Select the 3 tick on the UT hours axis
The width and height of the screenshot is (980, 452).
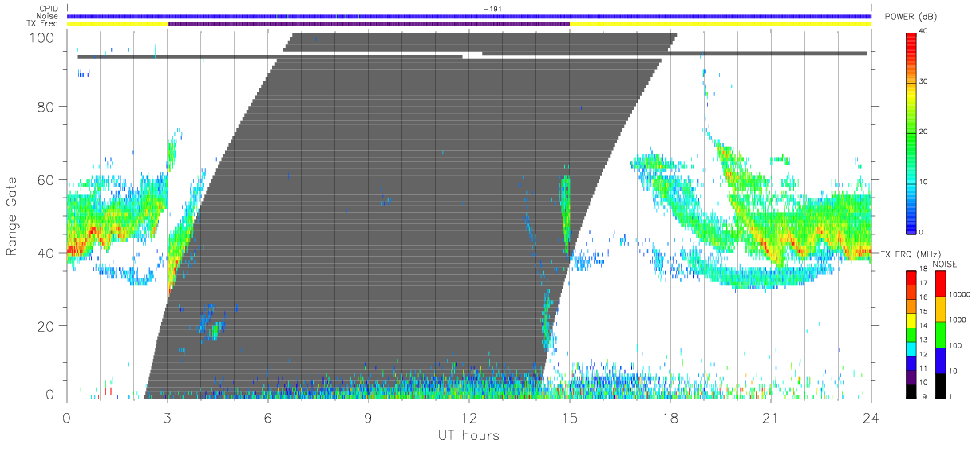pyautogui.click(x=168, y=417)
